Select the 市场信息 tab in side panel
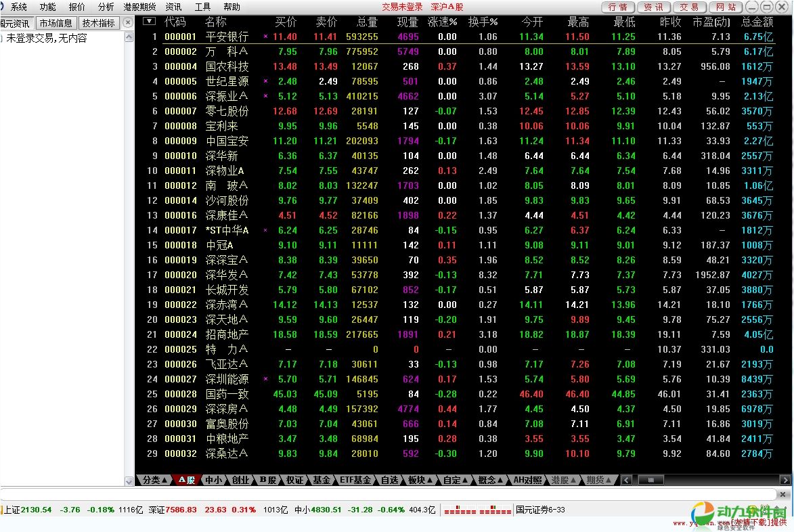794x532 pixels. pyautogui.click(x=56, y=23)
